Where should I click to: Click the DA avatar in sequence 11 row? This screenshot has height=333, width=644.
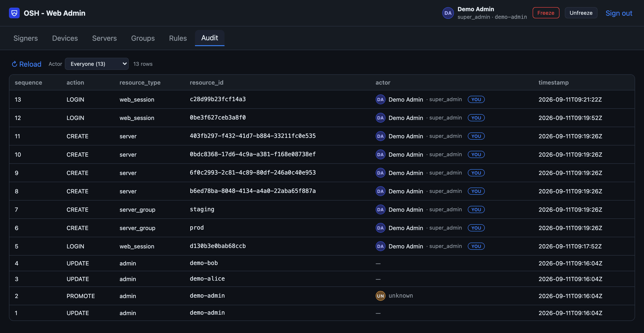380,136
